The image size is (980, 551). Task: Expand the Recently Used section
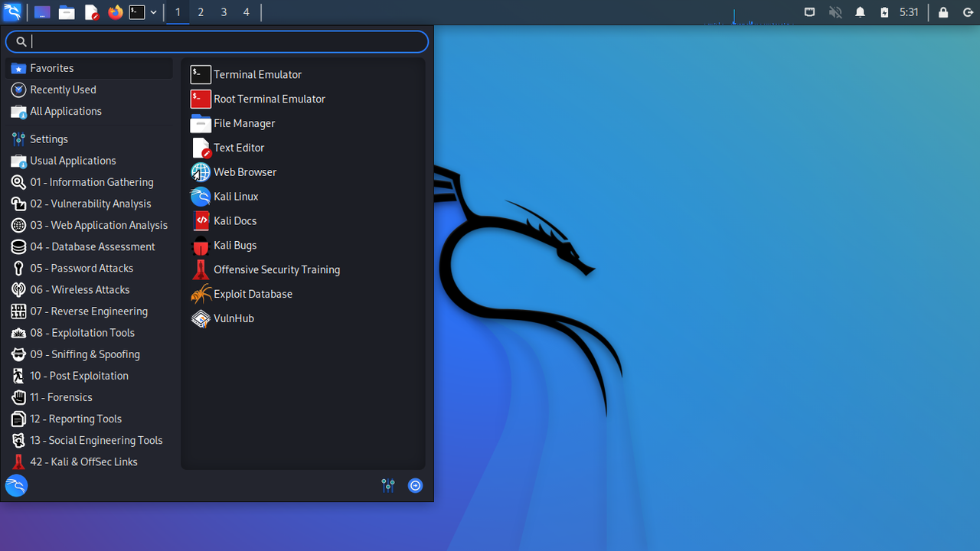(61, 90)
